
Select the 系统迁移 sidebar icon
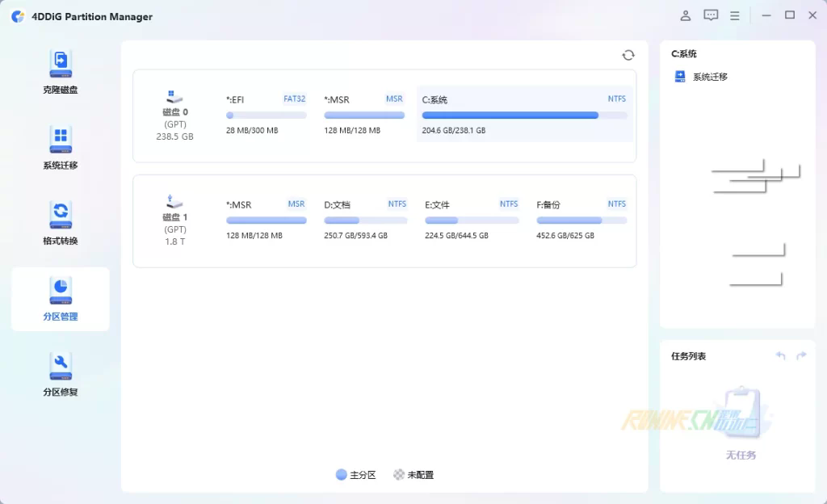pos(61,139)
